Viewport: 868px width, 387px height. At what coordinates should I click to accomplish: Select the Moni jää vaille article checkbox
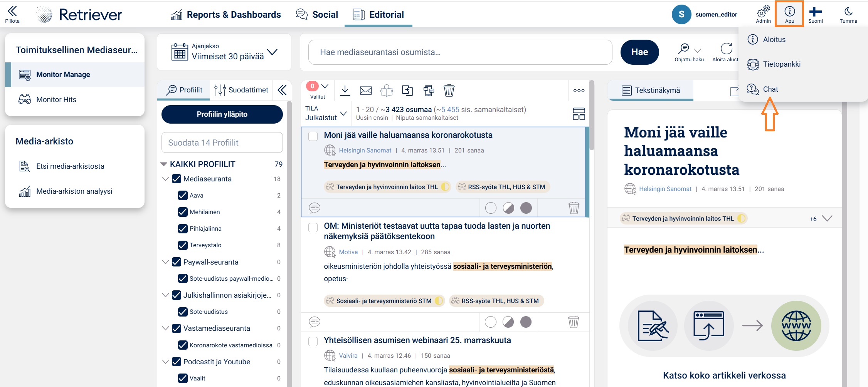pyautogui.click(x=313, y=136)
